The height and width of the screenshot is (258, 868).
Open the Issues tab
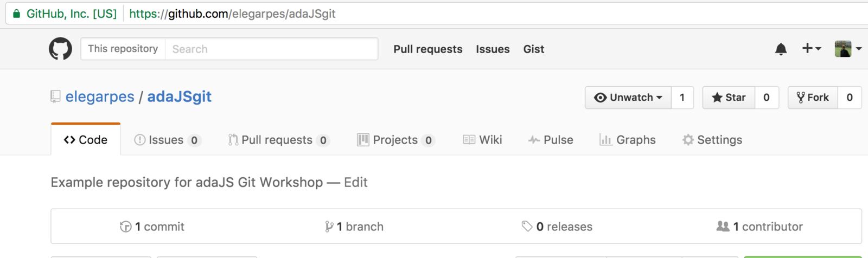click(167, 140)
